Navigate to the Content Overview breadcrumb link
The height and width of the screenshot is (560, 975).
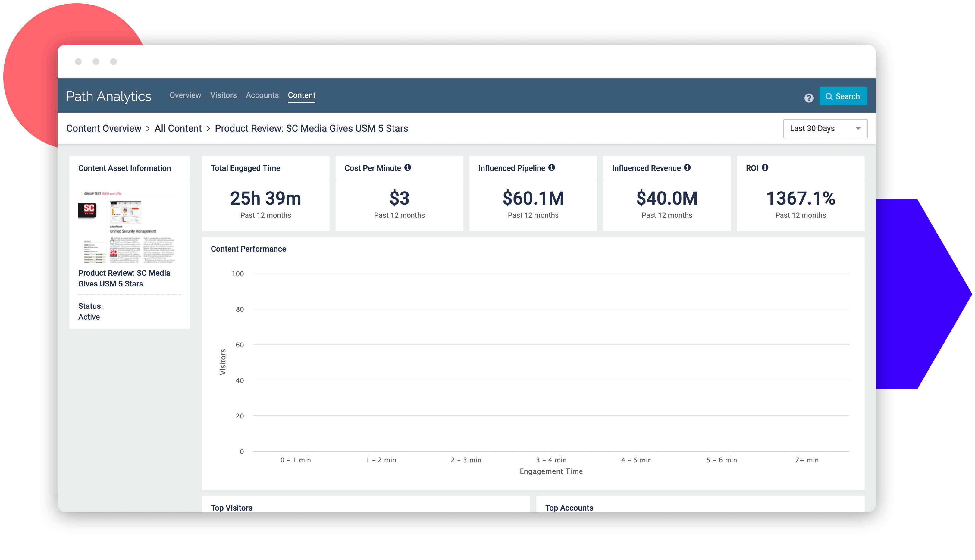click(x=104, y=128)
